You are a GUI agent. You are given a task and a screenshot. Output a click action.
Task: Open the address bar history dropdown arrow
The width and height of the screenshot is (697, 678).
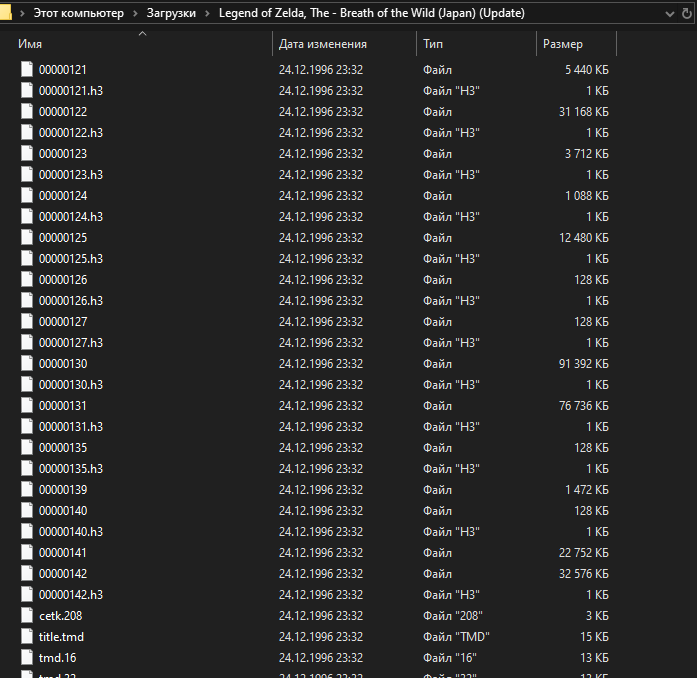tap(669, 14)
